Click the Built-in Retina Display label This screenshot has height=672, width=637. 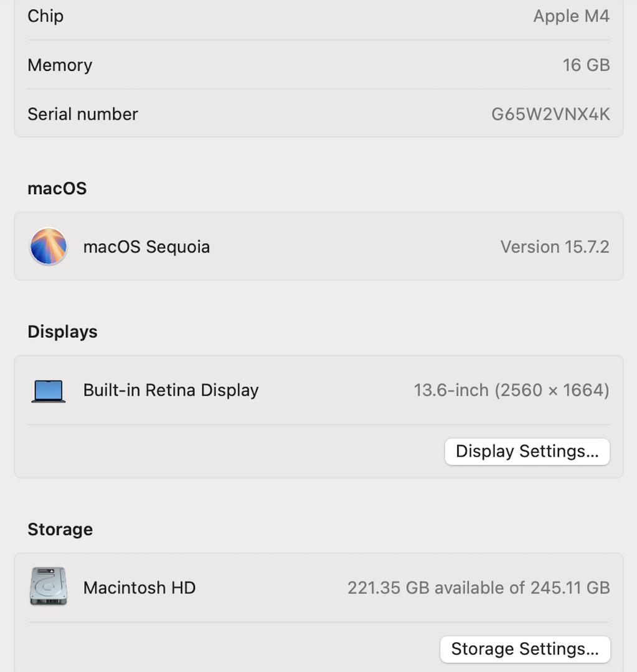tap(171, 390)
